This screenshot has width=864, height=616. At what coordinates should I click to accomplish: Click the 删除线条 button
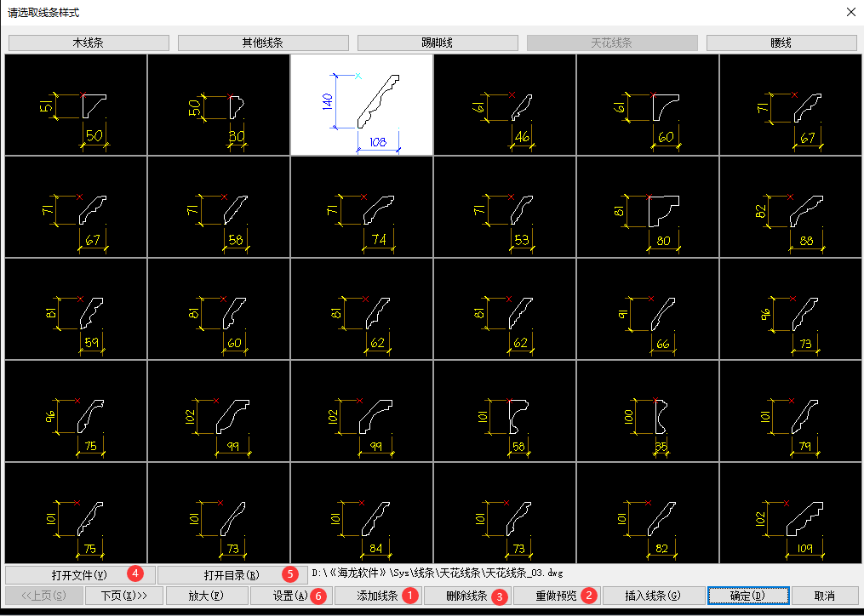(467, 596)
